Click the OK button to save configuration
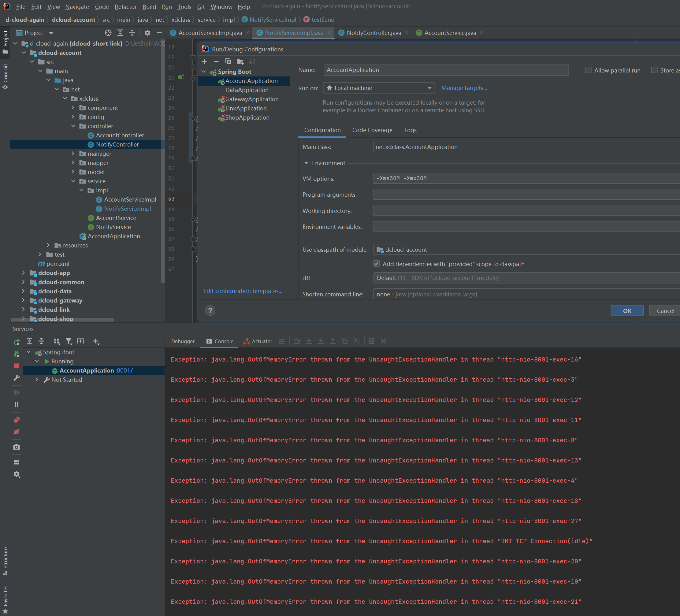Screen dimensions: 680x616 click(626, 310)
